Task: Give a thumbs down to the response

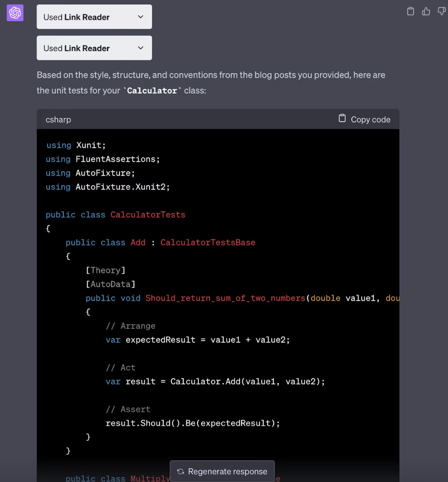Action: (x=441, y=11)
